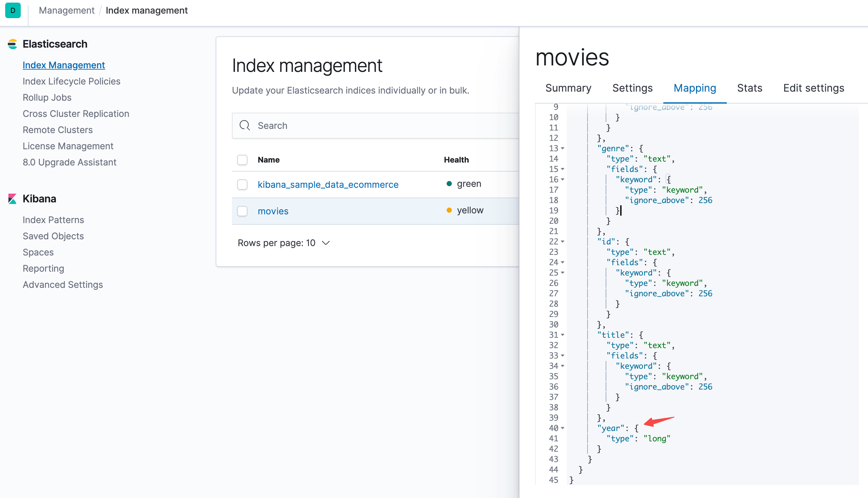This screenshot has height=498, width=868.
Task: Click the teal D space avatar
Action: [13, 10]
